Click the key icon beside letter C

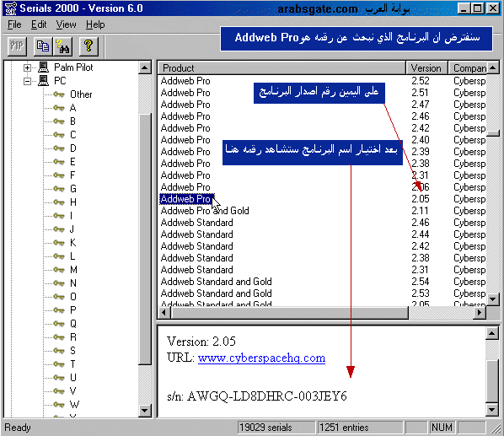click(59, 135)
